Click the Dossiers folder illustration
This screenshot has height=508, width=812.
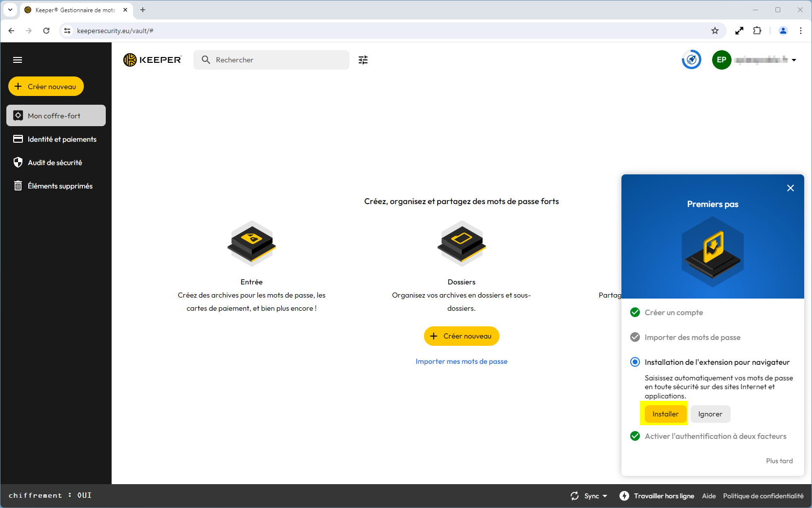click(462, 243)
